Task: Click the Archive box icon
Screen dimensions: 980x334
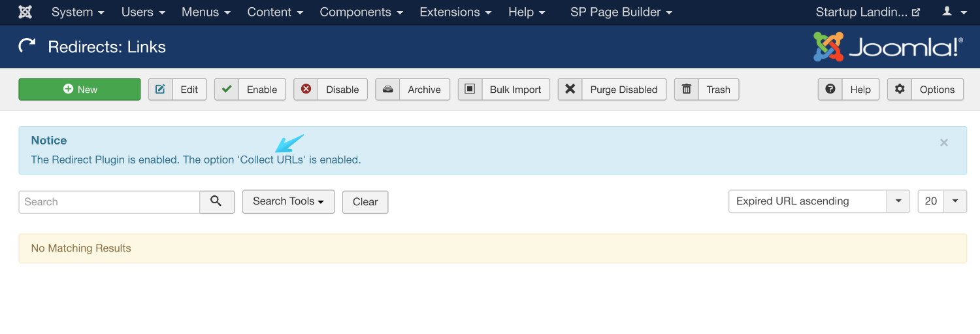Action: pyautogui.click(x=387, y=90)
